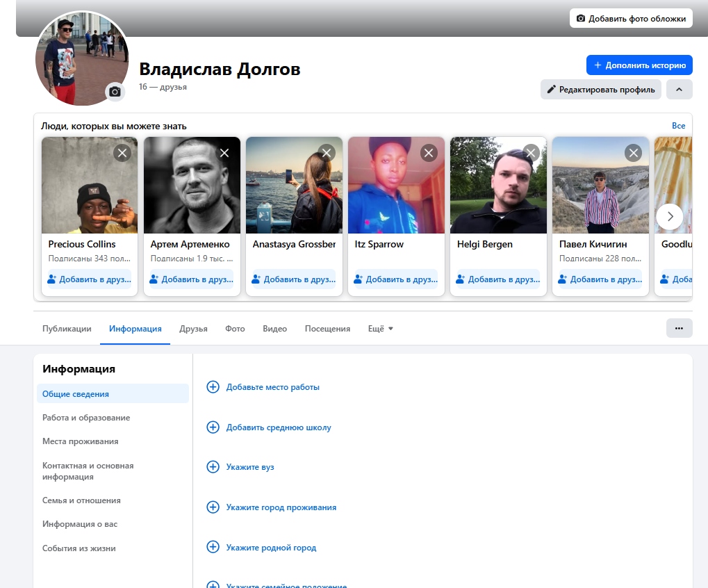Screen dimensions: 708x588
Task: Click the name Precious Collins
Action: point(82,245)
